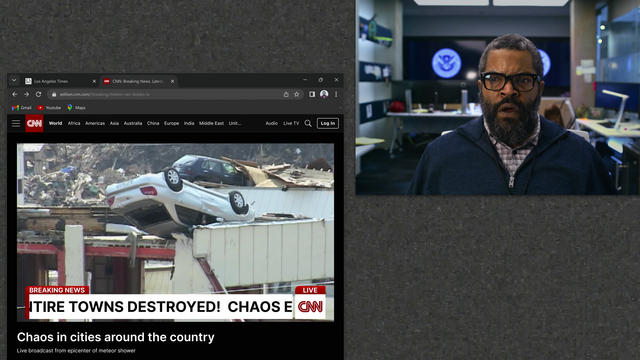The image size is (640, 360).
Task: Toggle the browser side panel icon
Action: coord(312,94)
